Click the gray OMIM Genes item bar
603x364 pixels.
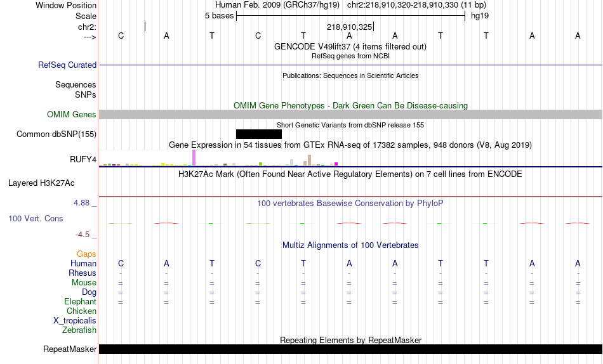(x=351, y=114)
